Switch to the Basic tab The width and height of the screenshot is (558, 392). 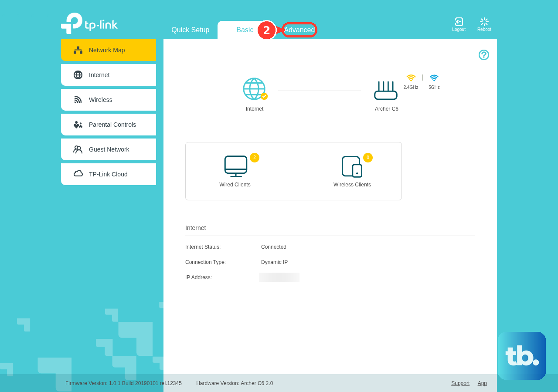pos(245,30)
